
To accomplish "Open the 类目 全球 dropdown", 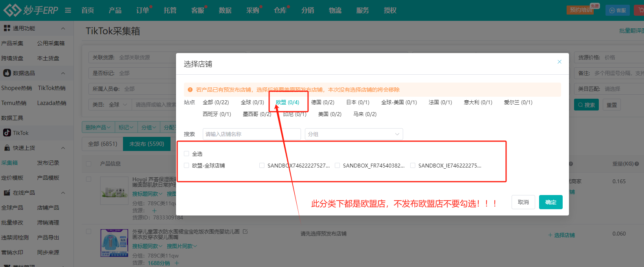I will coord(118,105).
